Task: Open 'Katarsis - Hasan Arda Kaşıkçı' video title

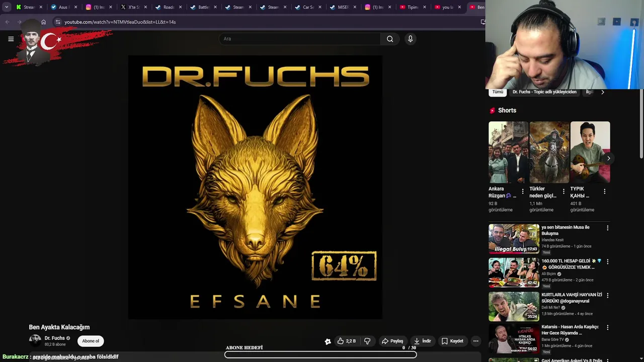Action: pos(570,330)
